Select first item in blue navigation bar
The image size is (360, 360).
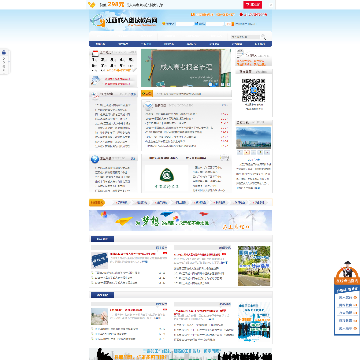click(100, 44)
